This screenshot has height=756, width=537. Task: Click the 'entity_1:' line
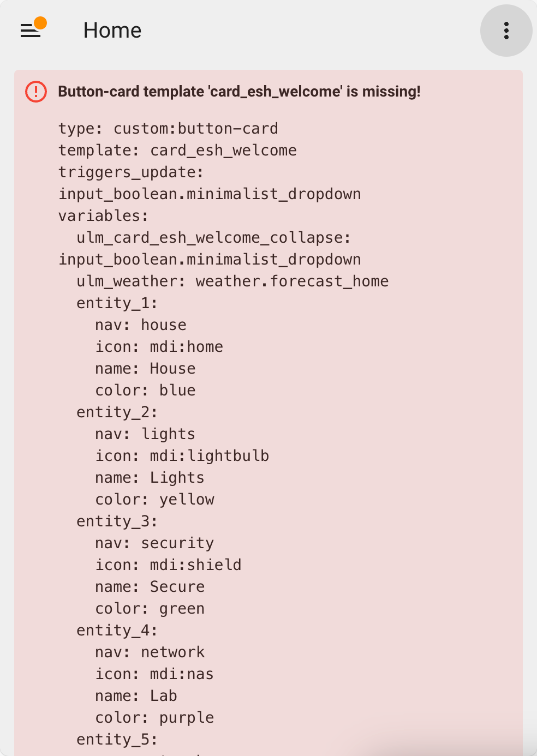click(x=117, y=303)
